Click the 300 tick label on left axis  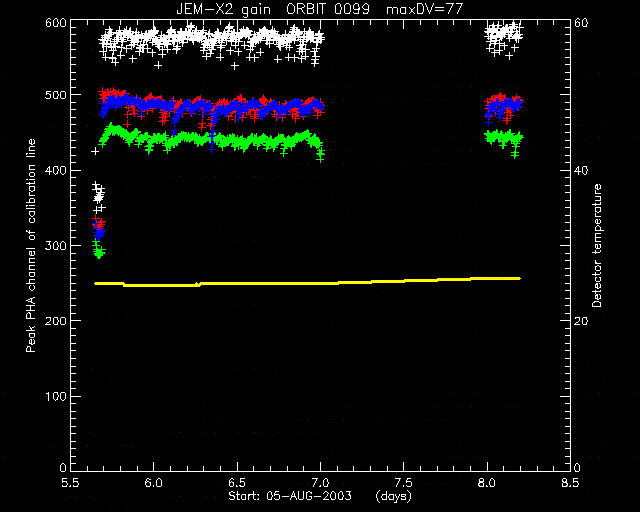click(x=55, y=245)
